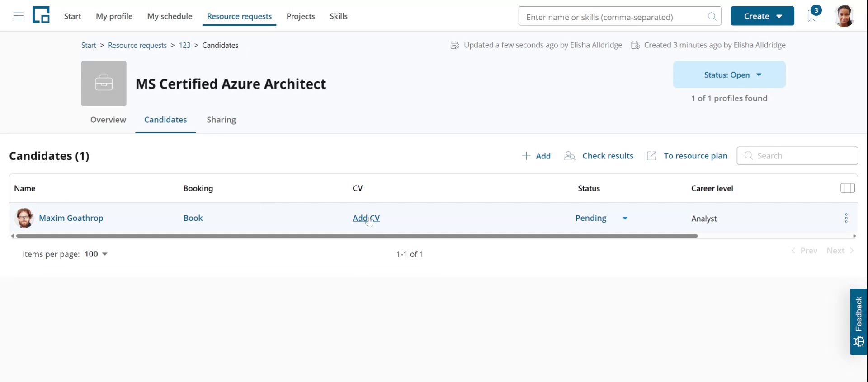Screen dimensions: 868x382
Task: Click the '1-1 of 1' pagination text
Action: (410, 254)
